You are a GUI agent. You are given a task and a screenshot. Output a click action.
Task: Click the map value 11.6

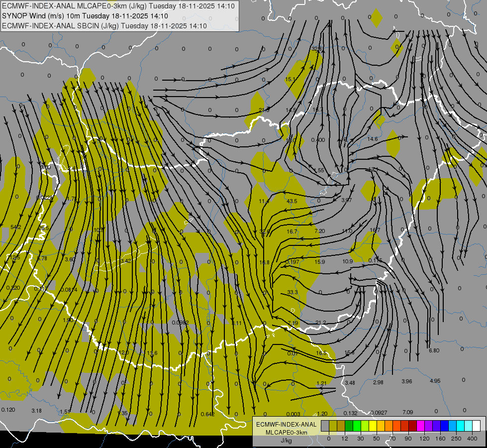click(152, 353)
